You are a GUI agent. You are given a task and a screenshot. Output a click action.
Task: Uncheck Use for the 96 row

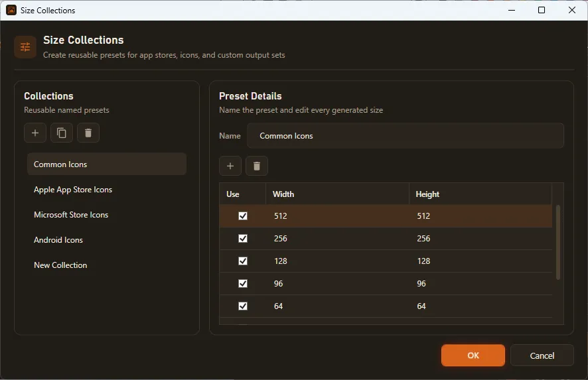pos(243,283)
